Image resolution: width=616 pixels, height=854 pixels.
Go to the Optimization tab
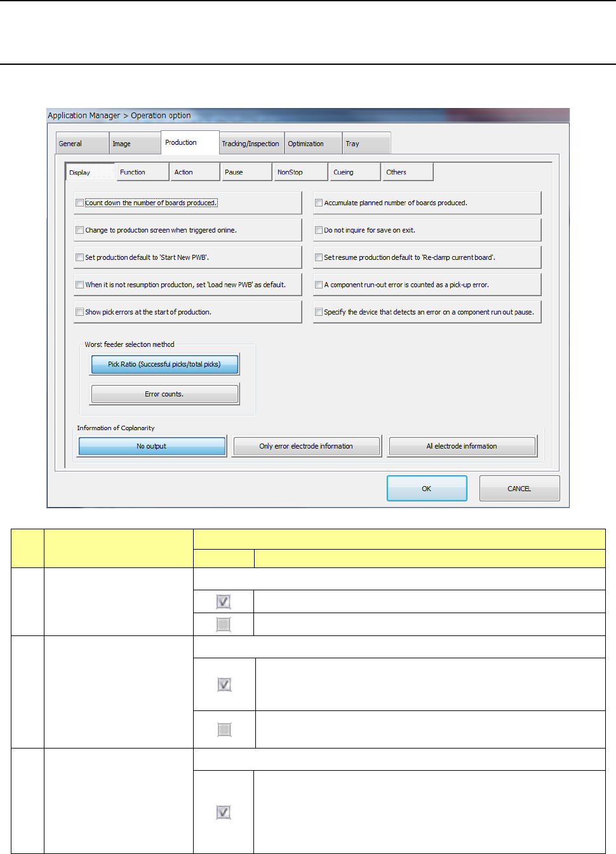(x=313, y=144)
